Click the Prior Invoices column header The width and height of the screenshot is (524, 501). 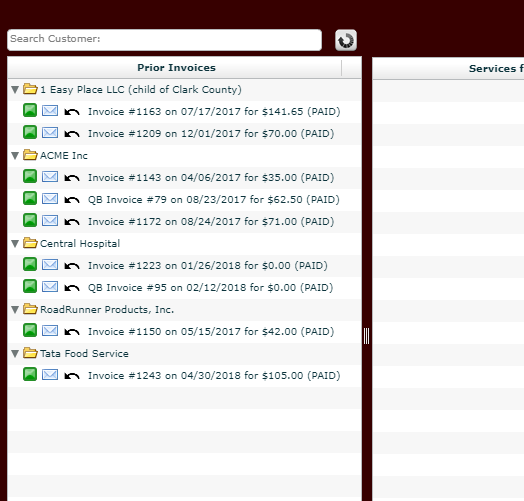[x=176, y=68]
